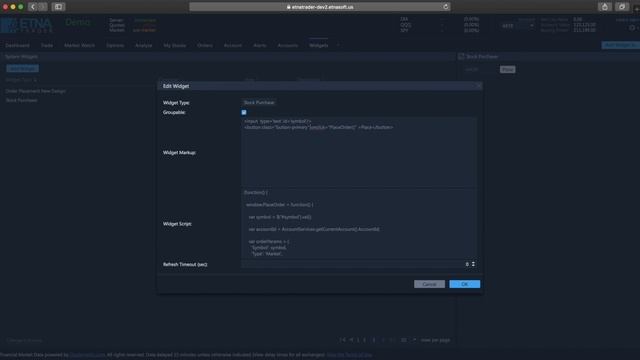Open the Terms of Use link in footer
640x360 pixels.
pos(349,355)
